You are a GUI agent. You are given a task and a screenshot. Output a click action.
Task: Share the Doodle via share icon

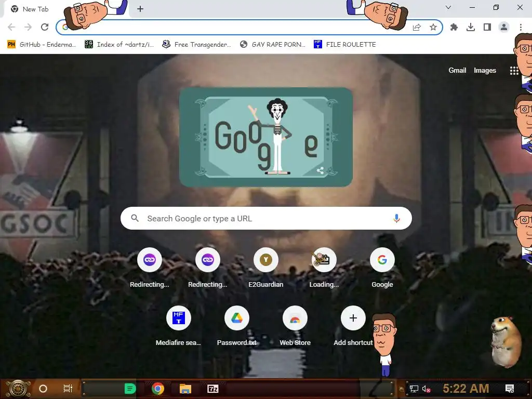[x=320, y=170]
